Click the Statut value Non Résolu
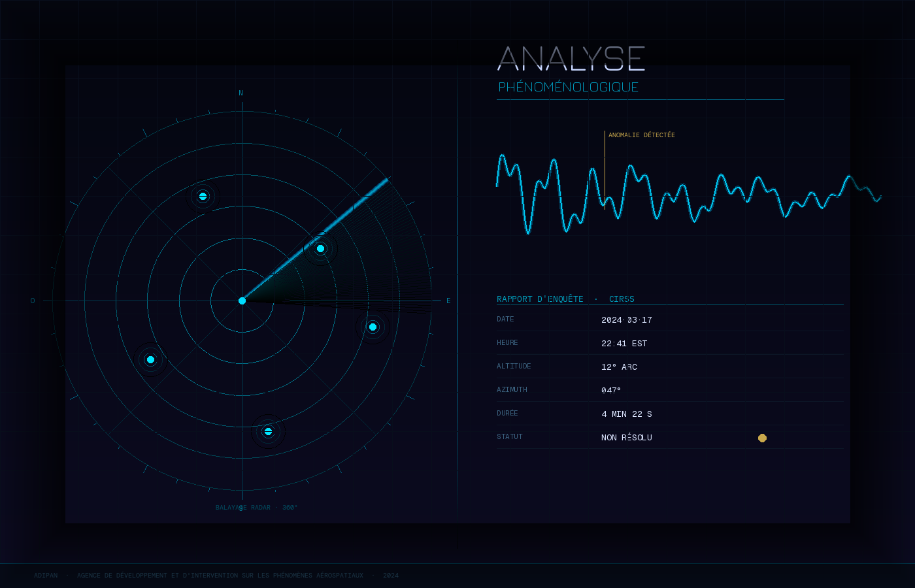The height and width of the screenshot is (588, 915). 626,438
